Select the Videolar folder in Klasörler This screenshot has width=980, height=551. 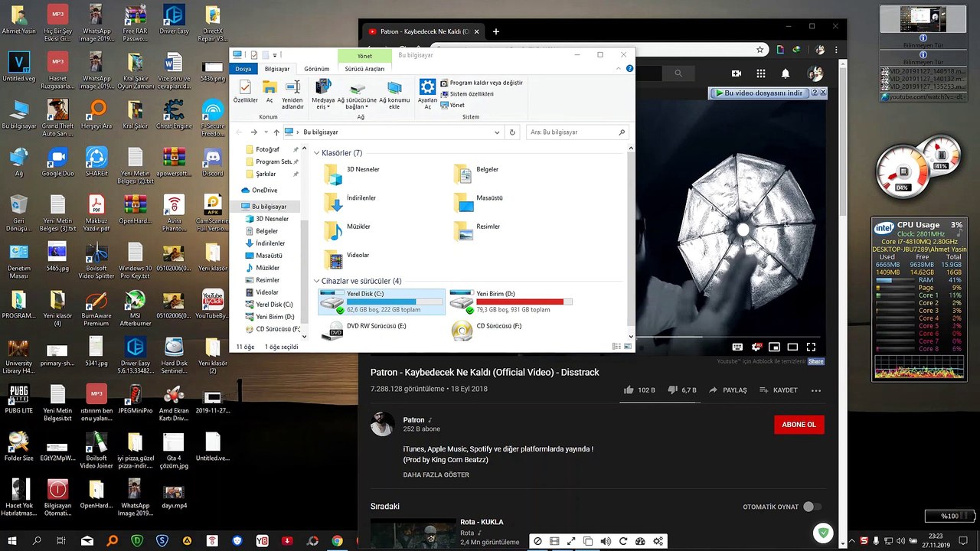click(x=348, y=259)
